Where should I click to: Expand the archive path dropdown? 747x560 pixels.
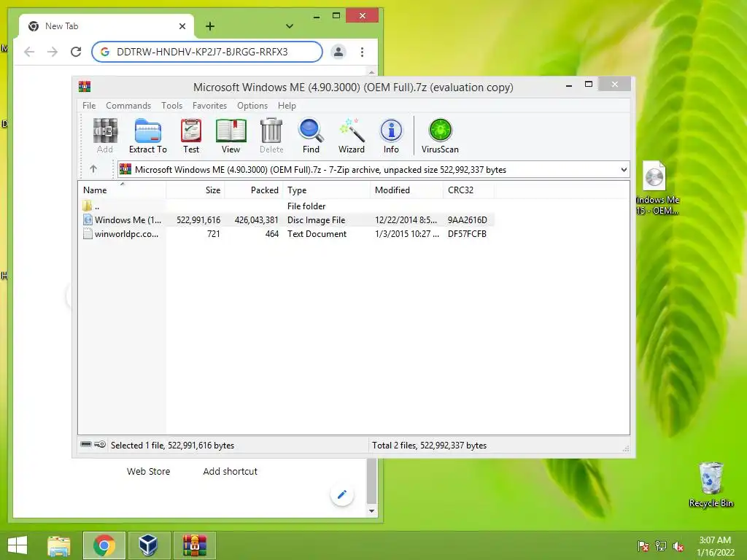pyautogui.click(x=624, y=169)
